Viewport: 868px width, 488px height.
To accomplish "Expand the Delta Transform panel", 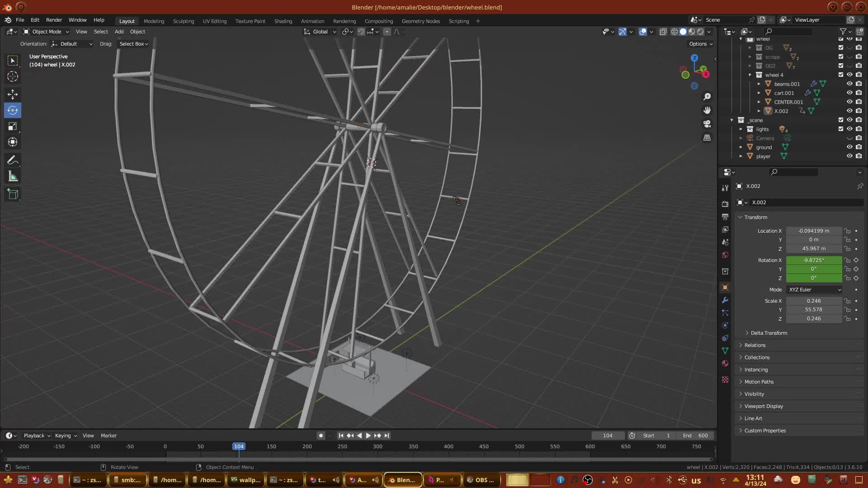I will coord(769,333).
